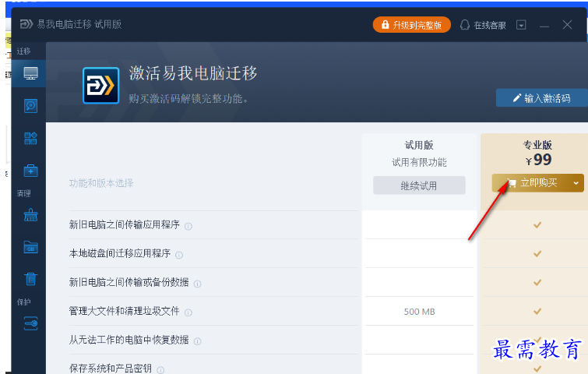Click the 从无法工作的电脑中恢复数据 feature text
Screen dimensions: 588x374
(129, 340)
